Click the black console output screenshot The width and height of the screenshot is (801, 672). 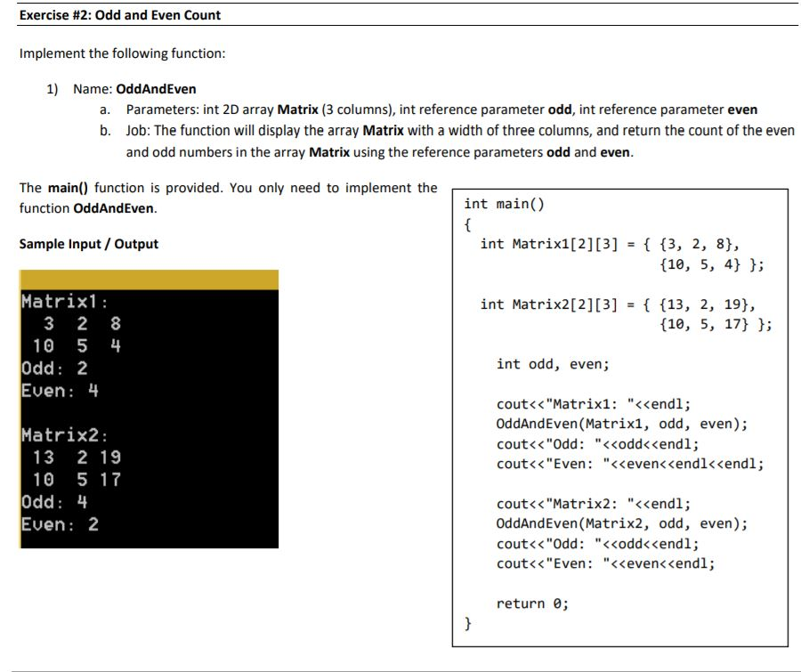[151, 409]
